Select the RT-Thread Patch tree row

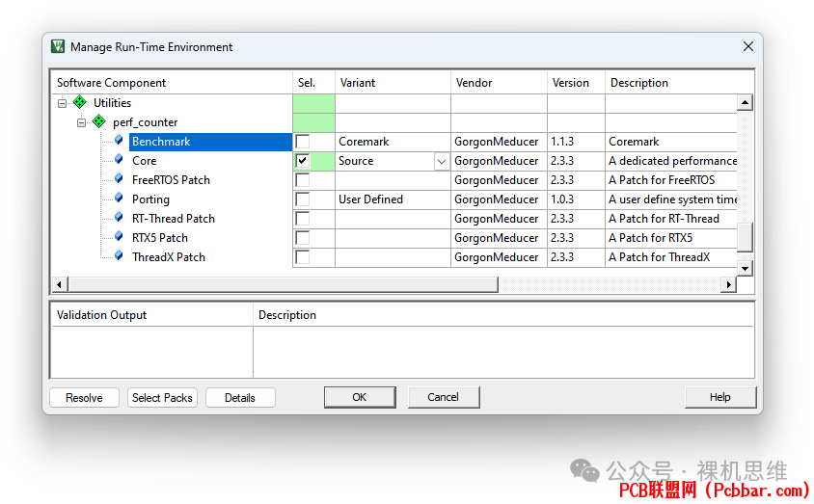[174, 219]
